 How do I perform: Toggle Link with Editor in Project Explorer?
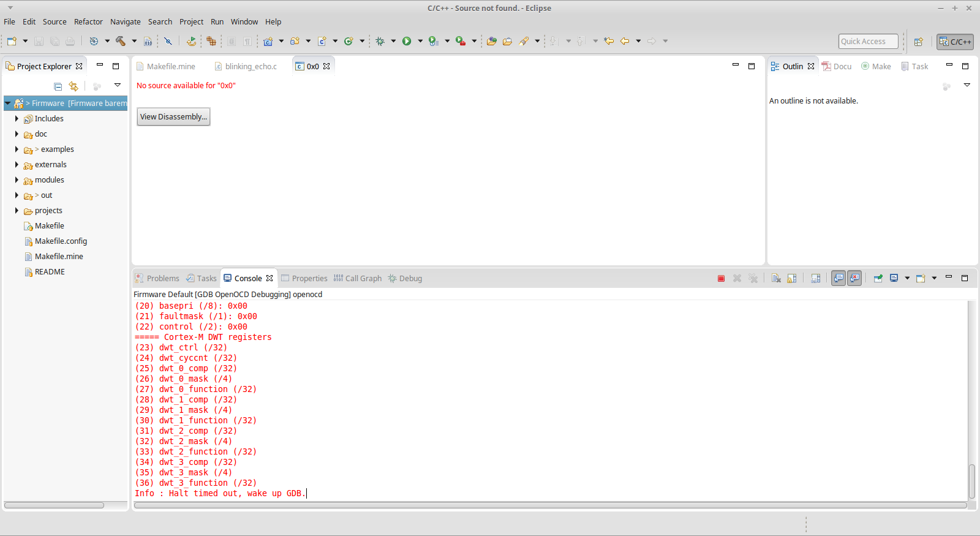pyautogui.click(x=73, y=86)
